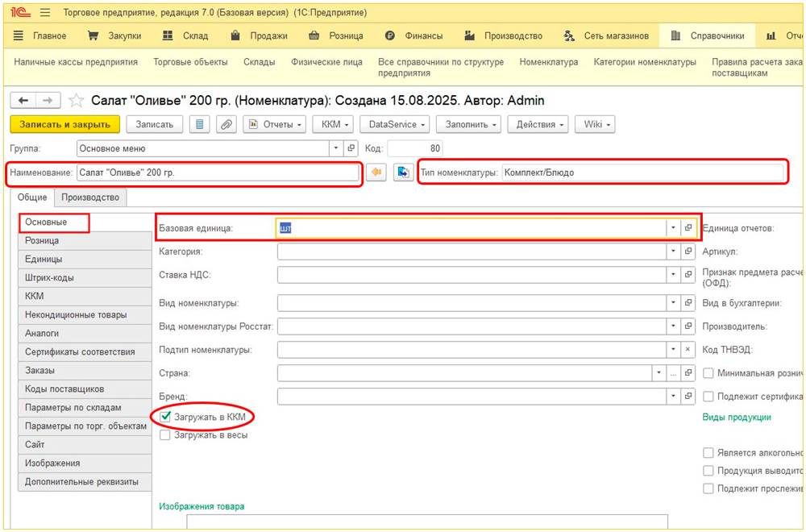Image resolution: width=806 pixels, height=532 pixels.
Task: Click the document list icon beside Записать
Action: pyautogui.click(x=200, y=125)
